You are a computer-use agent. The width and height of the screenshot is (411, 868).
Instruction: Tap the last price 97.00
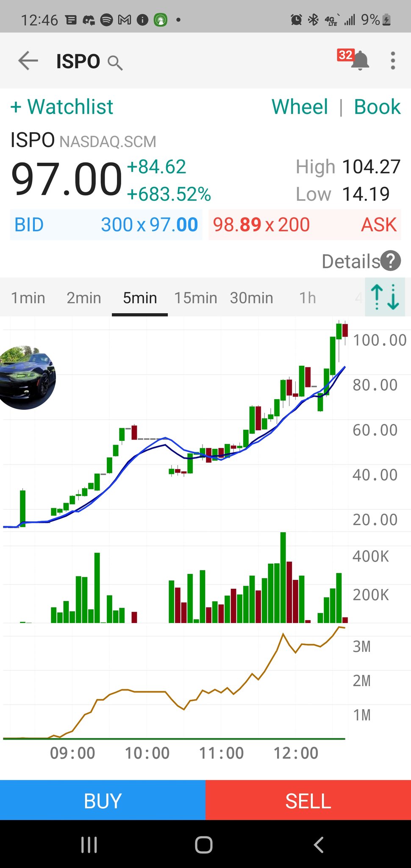(x=67, y=179)
